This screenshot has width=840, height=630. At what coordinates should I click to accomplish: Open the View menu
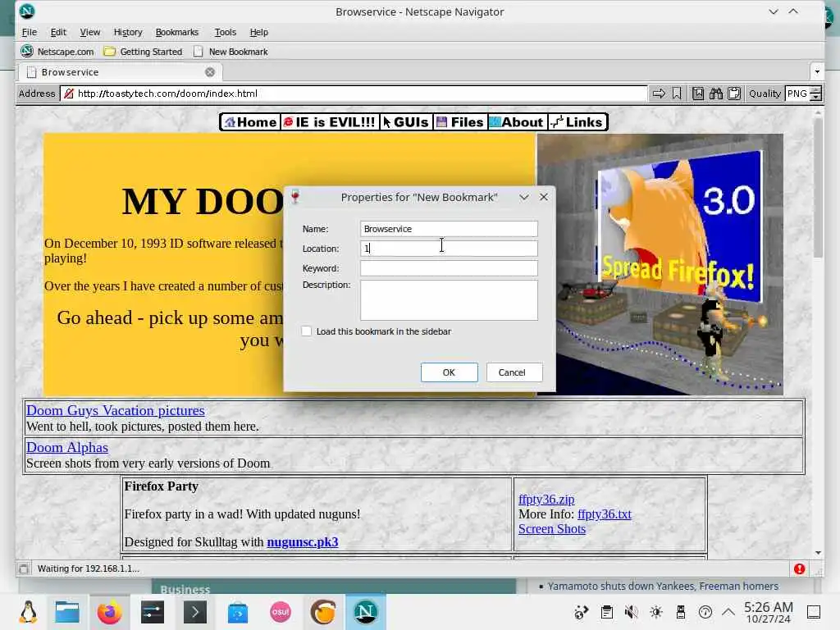[90, 32]
